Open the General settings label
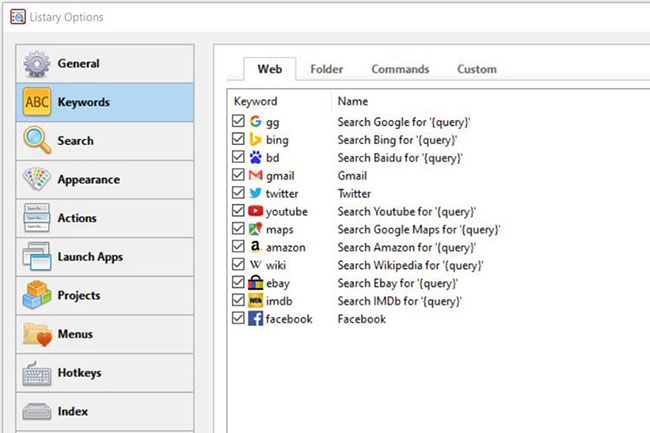Screen dimensions: 650x433 79,64
